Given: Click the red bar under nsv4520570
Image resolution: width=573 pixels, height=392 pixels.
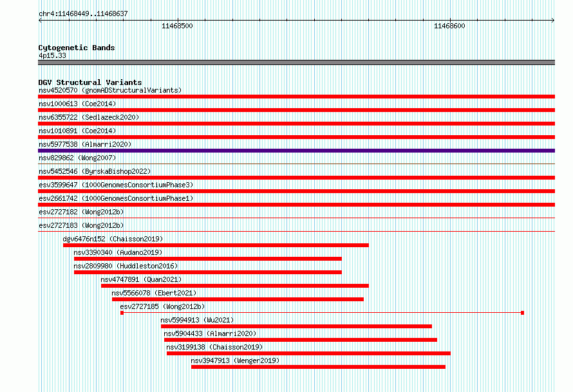Looking at the screenshot, I should (296, 97).
